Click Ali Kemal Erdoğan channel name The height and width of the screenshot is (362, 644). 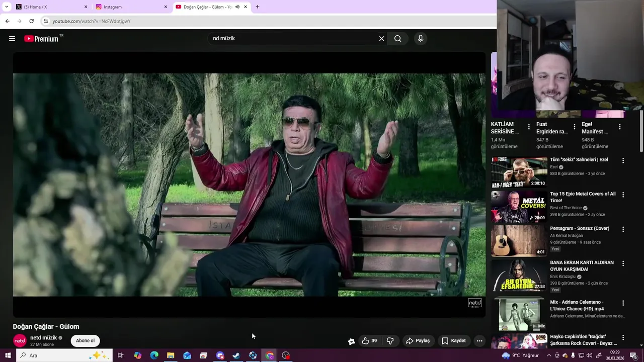pyautogui.click(x=567, y=235)
